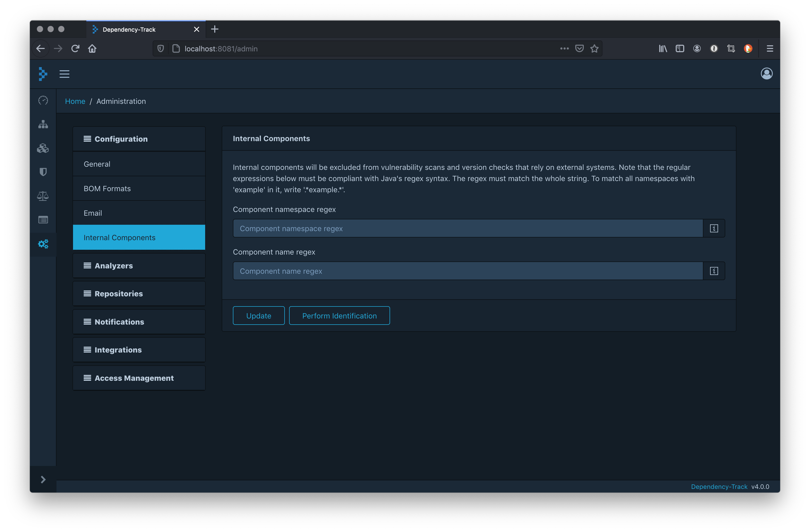Open the Administration gears sidebar icon
Viewport: 810px width, 532px height.
pyautogui.click(x=43, y=244)
